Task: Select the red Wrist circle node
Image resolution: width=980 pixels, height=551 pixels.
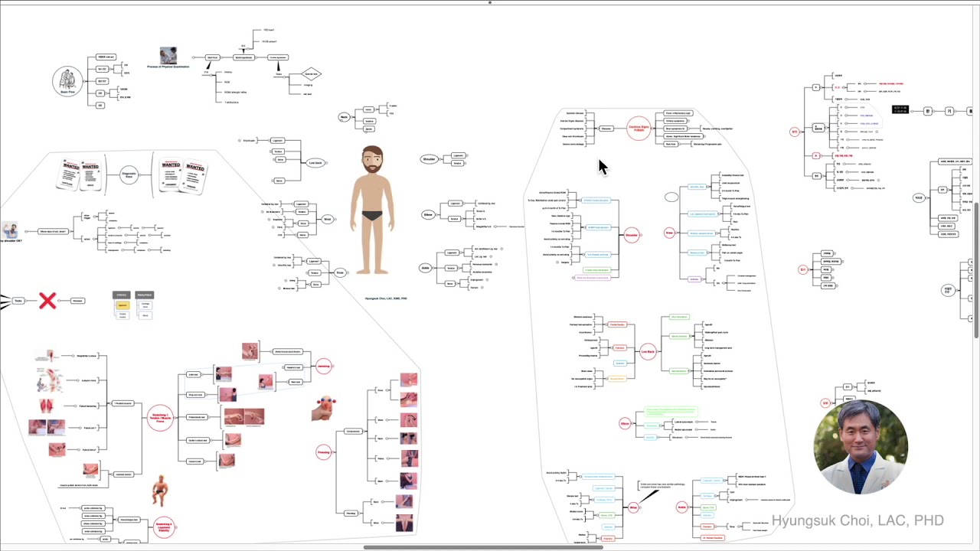Action: (x=633, y=507)
